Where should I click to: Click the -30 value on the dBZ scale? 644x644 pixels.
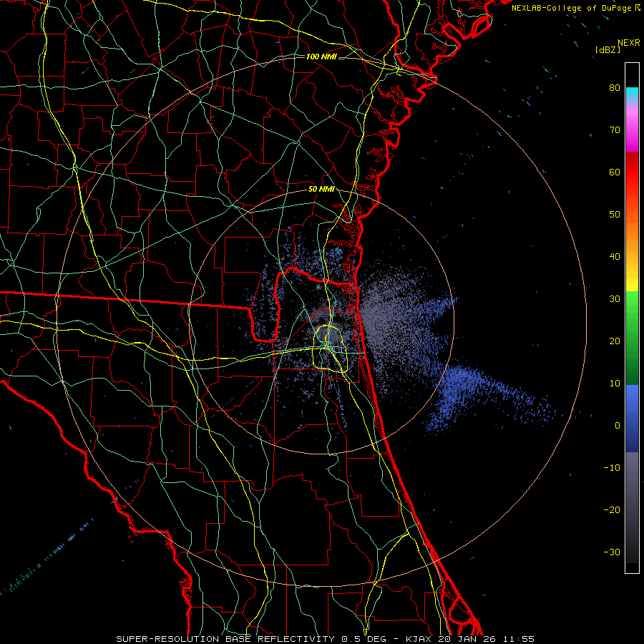coord(612,552)
